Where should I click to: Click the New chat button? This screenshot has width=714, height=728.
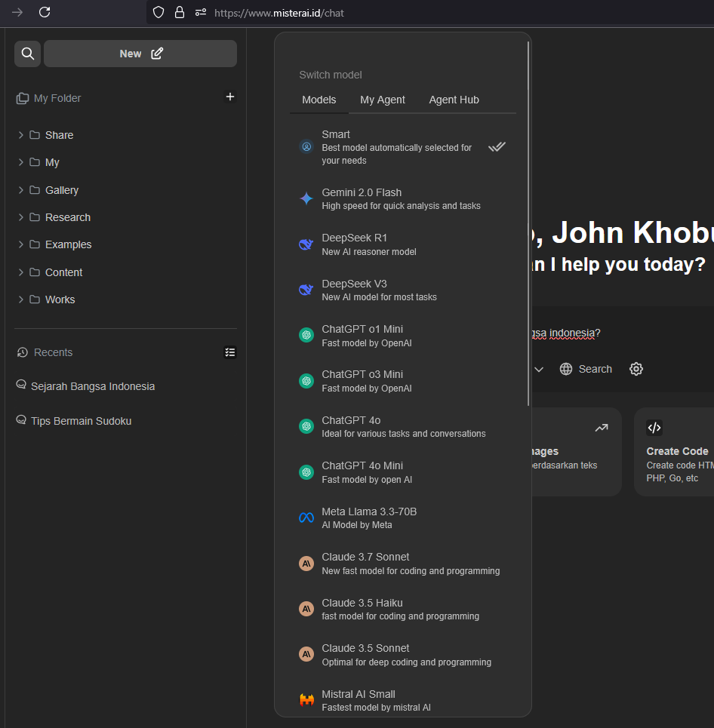140,54
